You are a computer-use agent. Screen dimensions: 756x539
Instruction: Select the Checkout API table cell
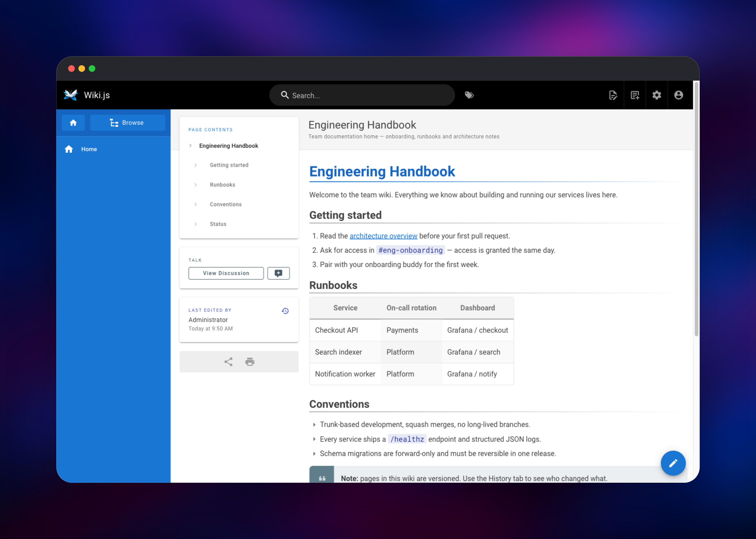[345, 330]
